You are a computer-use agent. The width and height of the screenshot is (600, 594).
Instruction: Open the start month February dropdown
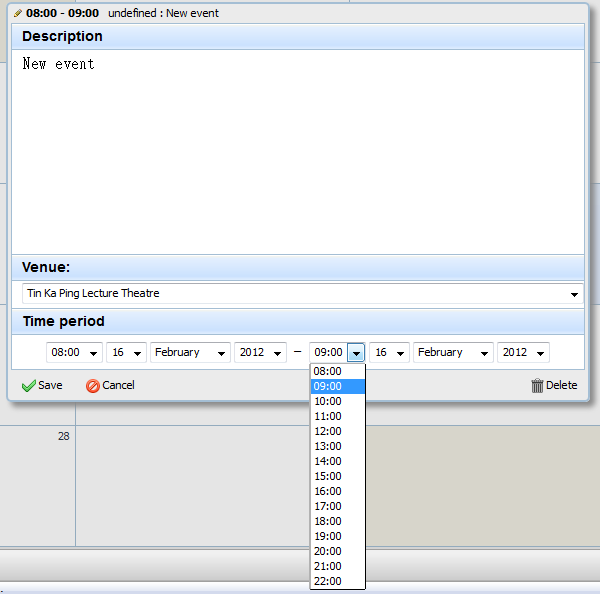[x=190, y=352]
